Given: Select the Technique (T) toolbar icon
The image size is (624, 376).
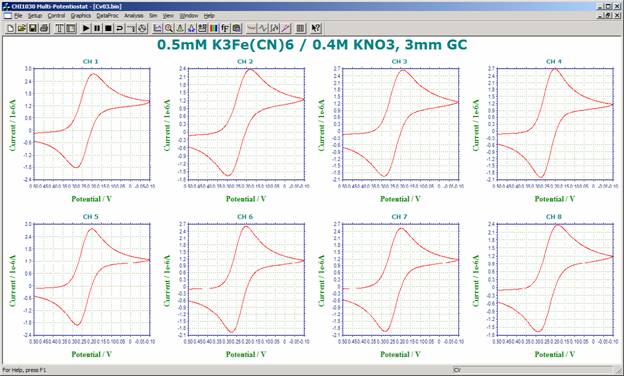Looking at the screenshot, I should coord(59,28).
